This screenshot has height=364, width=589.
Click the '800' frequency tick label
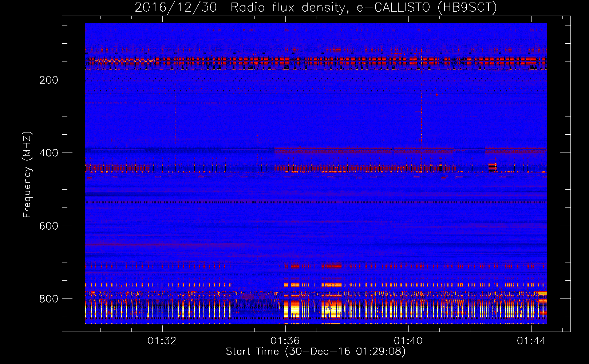coord(49,299)
